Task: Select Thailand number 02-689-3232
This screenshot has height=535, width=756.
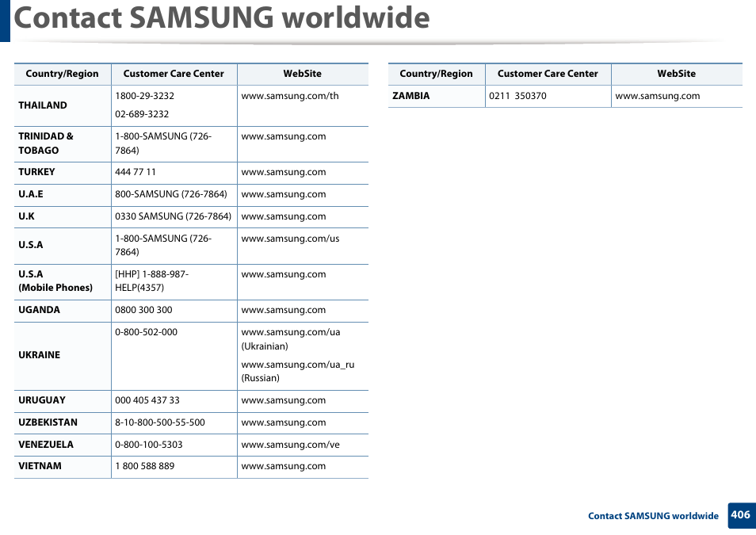Action: coord(142,114)
